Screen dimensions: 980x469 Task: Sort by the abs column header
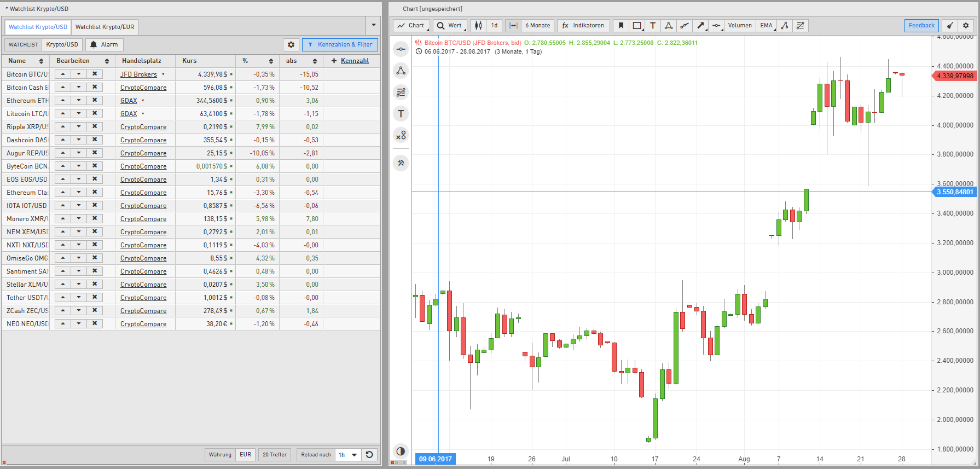pos(301,61)
